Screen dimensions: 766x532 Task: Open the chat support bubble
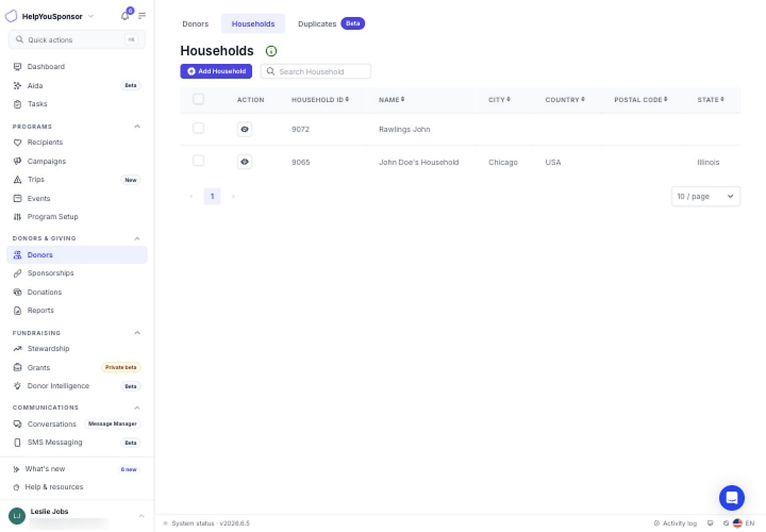coord(731,498)
